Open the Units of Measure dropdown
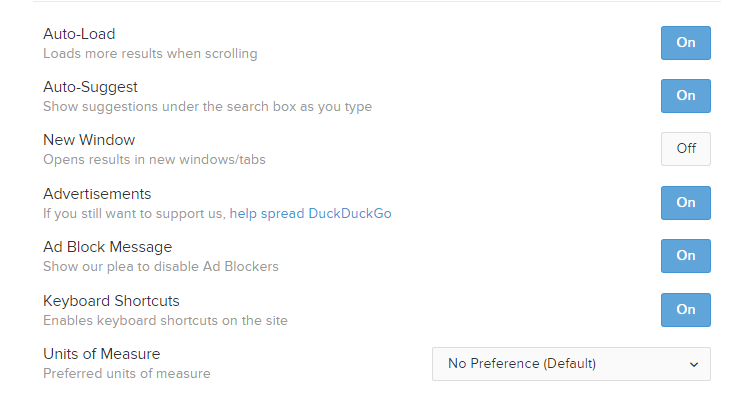This screenshot has width=747, height=396. (571, 364)
